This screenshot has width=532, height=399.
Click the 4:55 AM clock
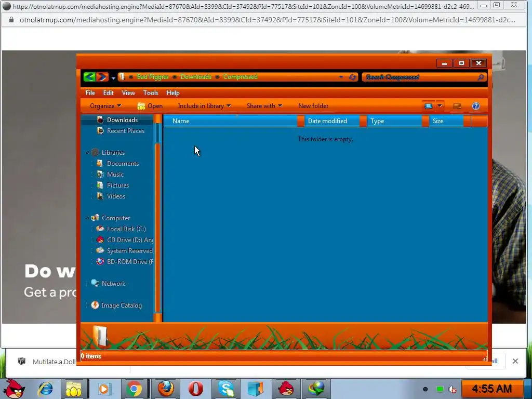click(491, 389)
